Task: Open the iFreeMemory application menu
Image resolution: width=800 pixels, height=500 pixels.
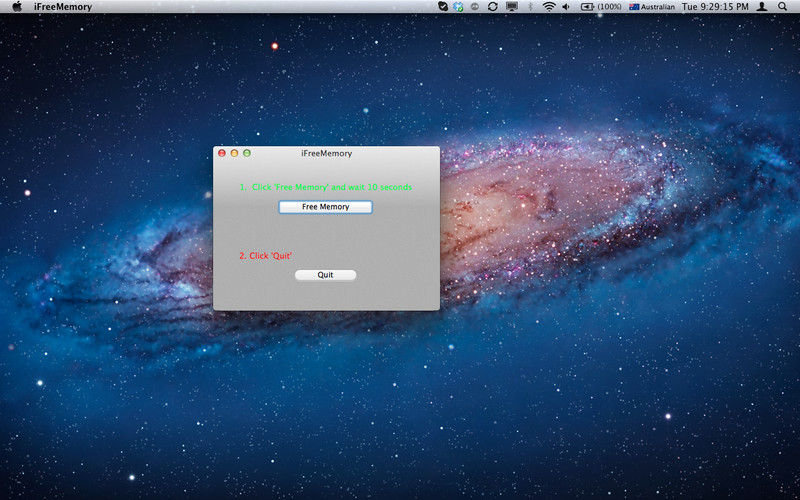Action: [x=63, y=7]
